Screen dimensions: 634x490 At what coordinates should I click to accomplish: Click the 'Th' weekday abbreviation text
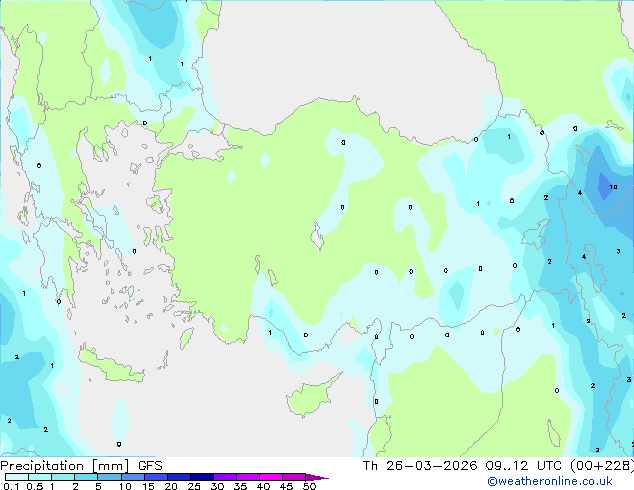coord(370,466)
